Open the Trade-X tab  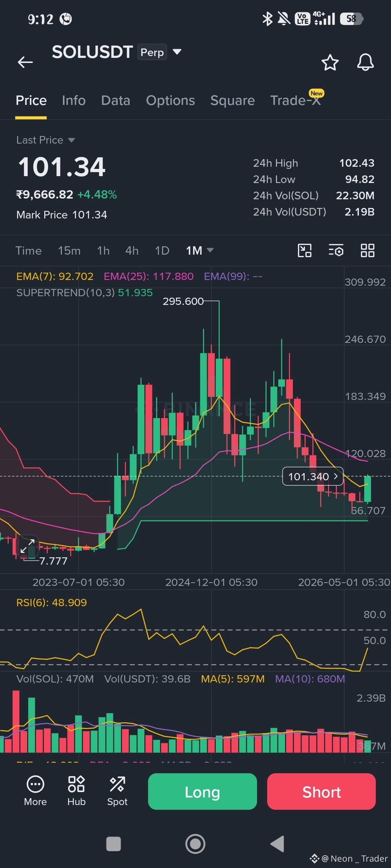295,101
